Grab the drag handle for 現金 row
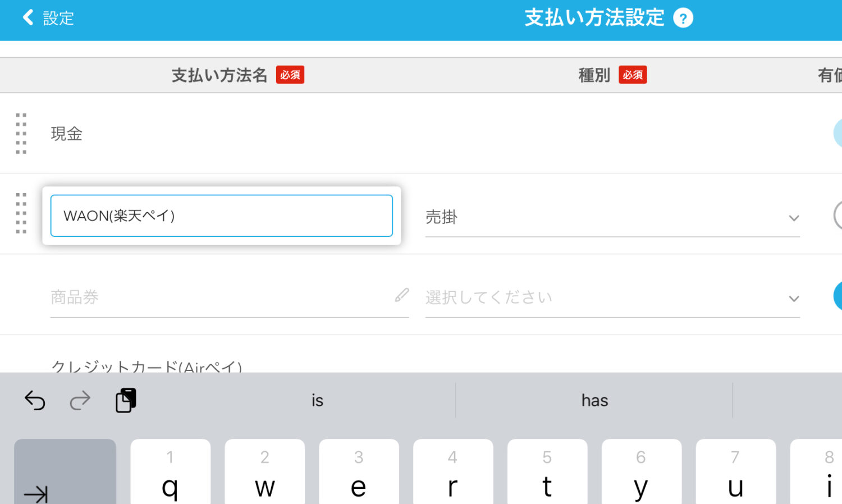842x504 pixels. (x=21, y=134)
